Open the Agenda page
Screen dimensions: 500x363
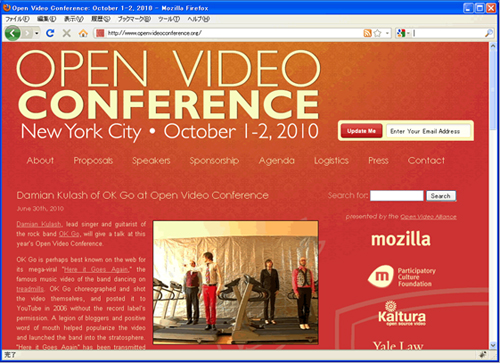click(x=277, y=161)
